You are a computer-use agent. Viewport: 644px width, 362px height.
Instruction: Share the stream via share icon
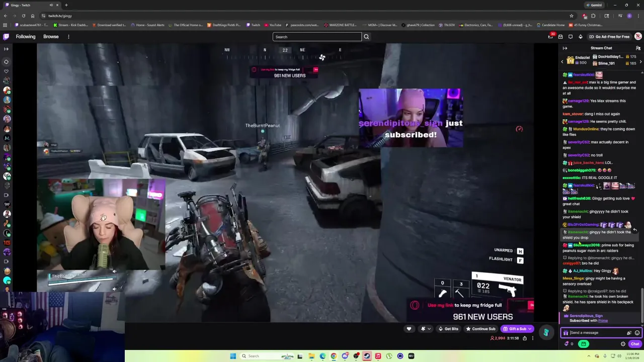[524, 338]
